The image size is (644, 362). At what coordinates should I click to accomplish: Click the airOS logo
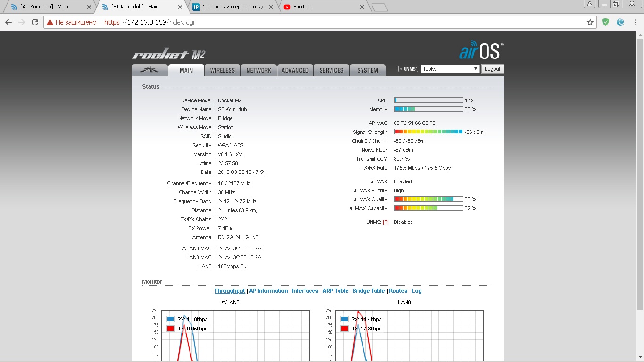pyautogui.click(x=481, y=51)
